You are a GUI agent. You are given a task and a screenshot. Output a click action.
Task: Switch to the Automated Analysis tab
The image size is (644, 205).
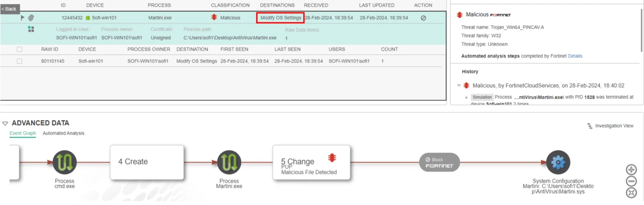coord(63,133)
